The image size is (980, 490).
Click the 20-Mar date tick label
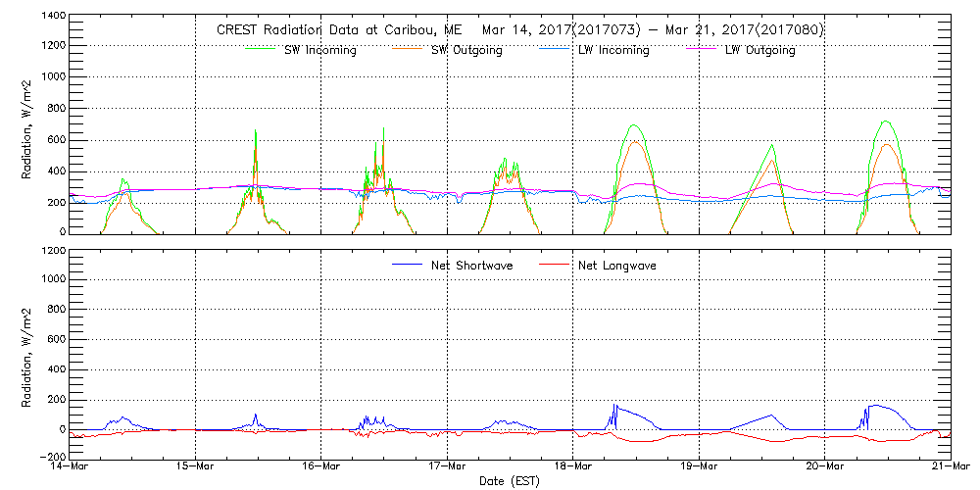point(824,466)
